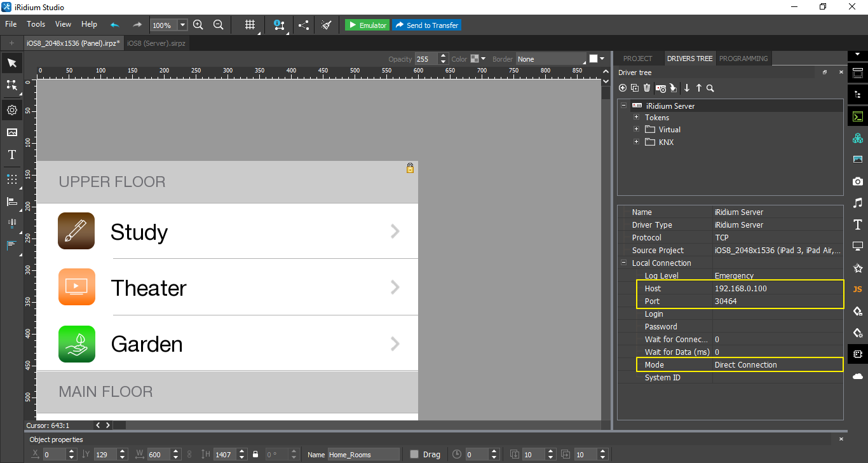Delete the selected driver with the trash icon
868x463 pixels.
(x=647, y=88)
